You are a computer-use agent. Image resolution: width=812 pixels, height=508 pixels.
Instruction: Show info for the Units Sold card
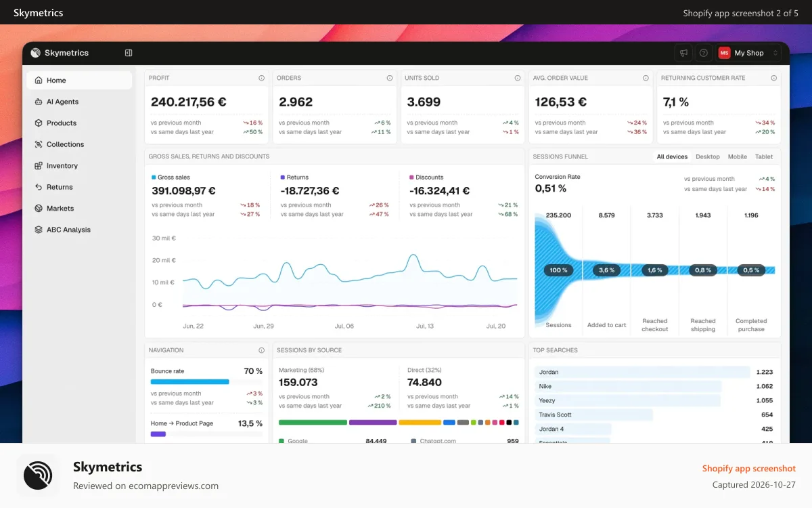(x=518, y=78)
